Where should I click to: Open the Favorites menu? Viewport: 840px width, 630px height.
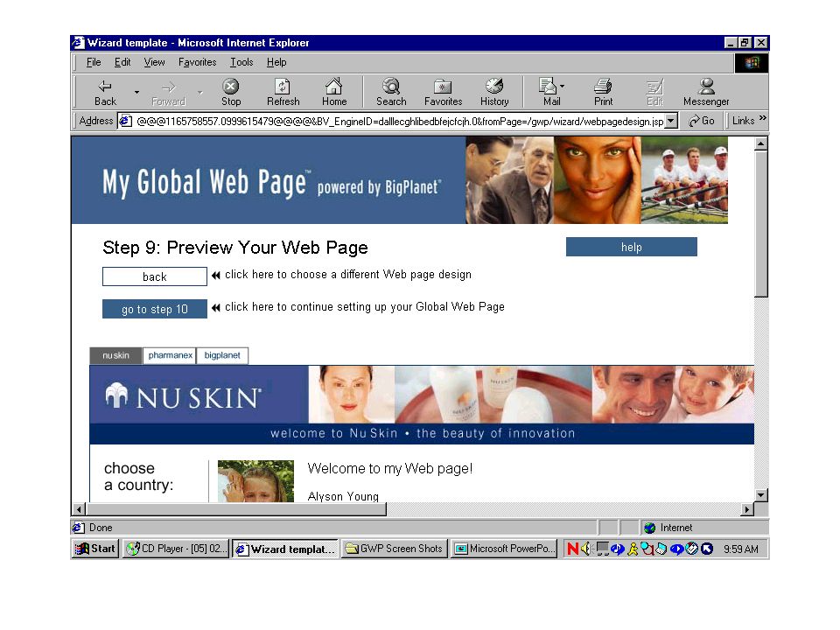pyautogui.click(x=197, y=62)
